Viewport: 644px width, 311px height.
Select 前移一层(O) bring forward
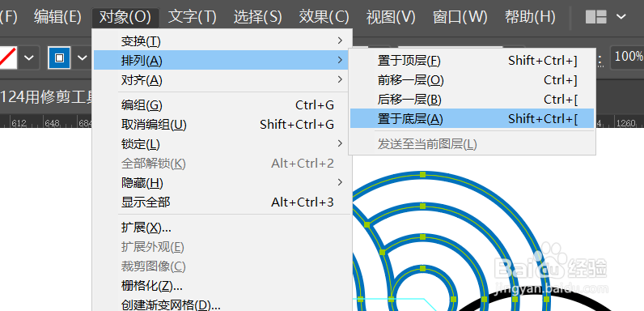click(x=472, y=80)
